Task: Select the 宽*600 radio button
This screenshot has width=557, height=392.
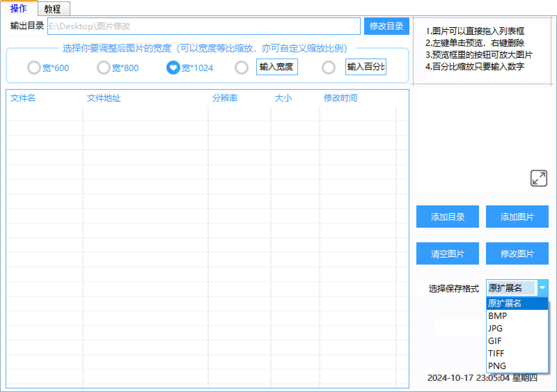Action: click(x=33, y=68)
